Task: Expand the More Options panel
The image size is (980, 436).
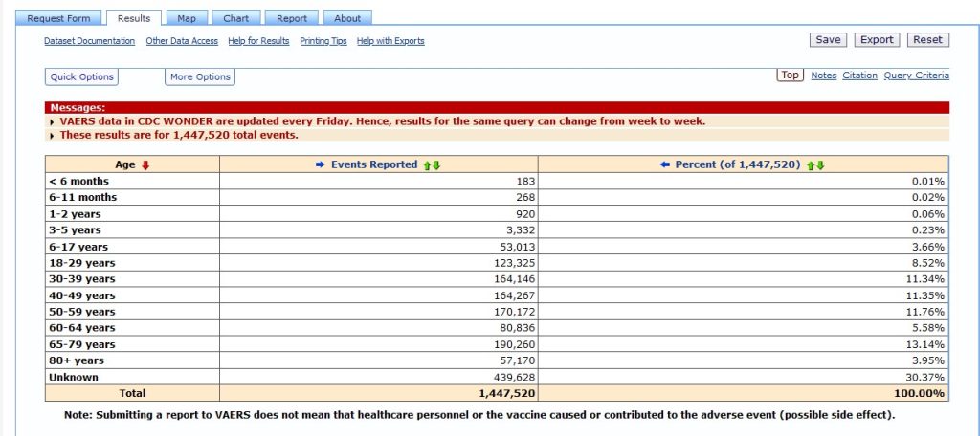Action: (x=200, y=76)
